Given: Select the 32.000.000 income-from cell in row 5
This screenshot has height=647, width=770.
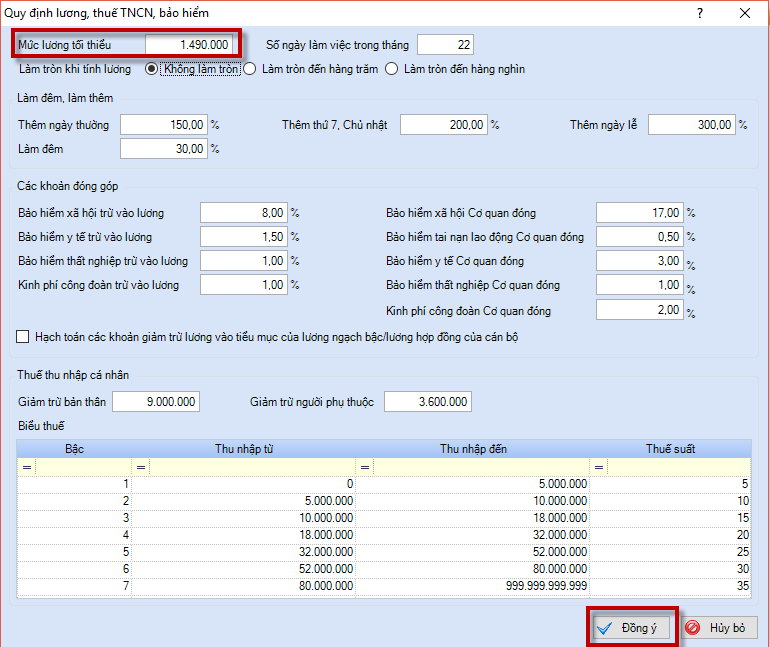Looking at the screenshot, I should coord(244,552).
